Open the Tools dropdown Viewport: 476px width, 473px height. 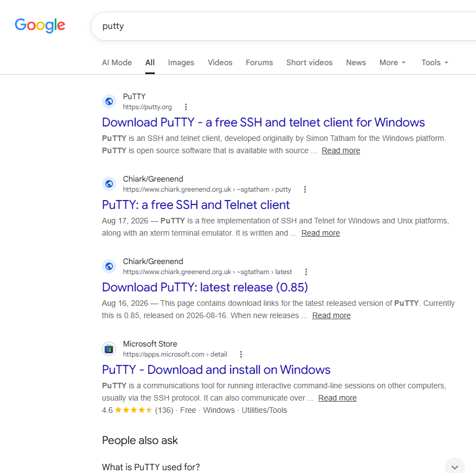pyautogui.click(x=435, y=62)
